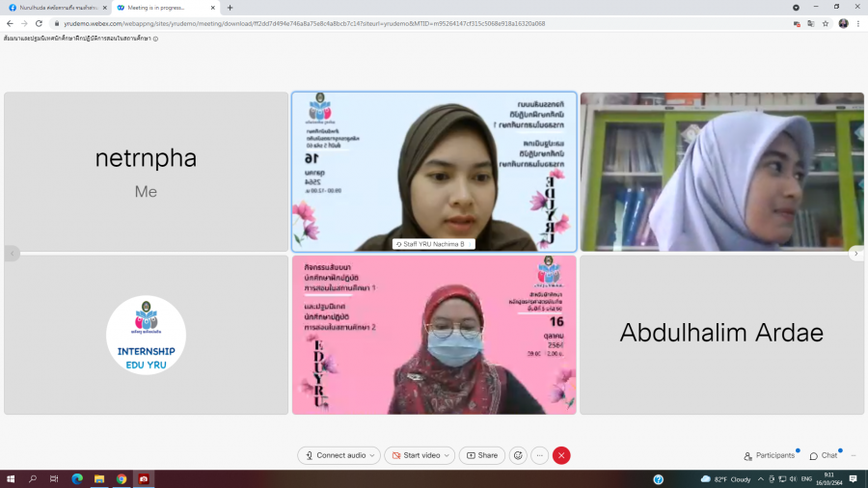Expand the Start video options arrow
The height and width of the screenshot is (488, 868).
point(448,455)
